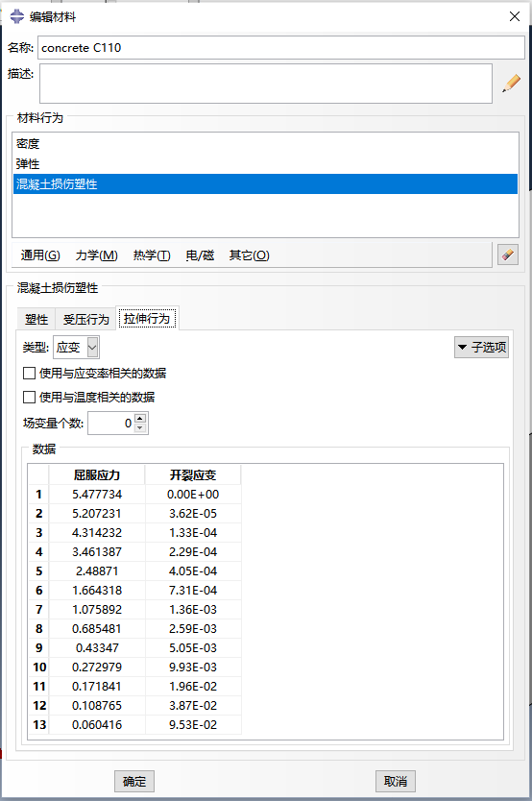
Task: Switch to the 塑性 tab
Action: (36, 320)
